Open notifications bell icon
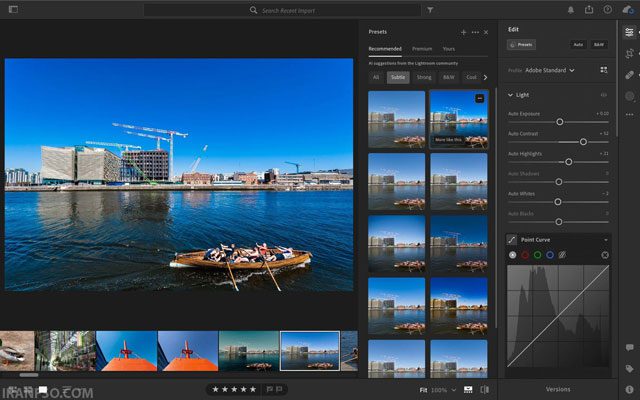This screenshot has width=640, height=400. click(571, 10)
